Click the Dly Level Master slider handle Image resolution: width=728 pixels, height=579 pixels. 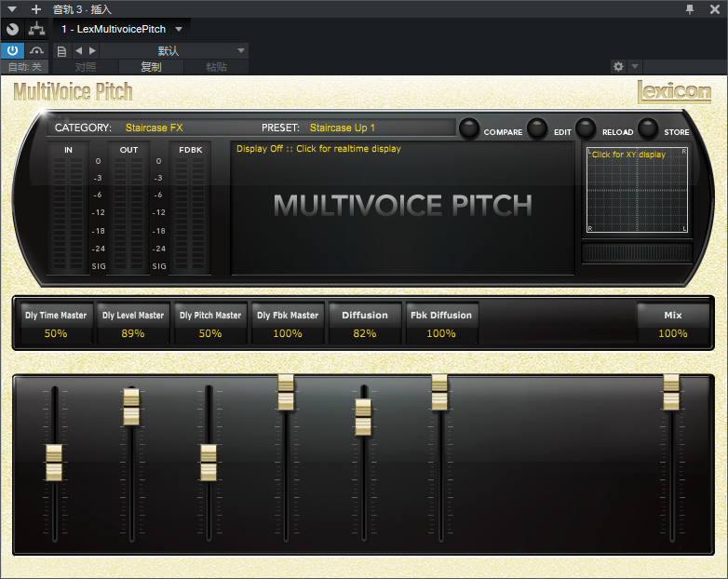coord(131,407)
